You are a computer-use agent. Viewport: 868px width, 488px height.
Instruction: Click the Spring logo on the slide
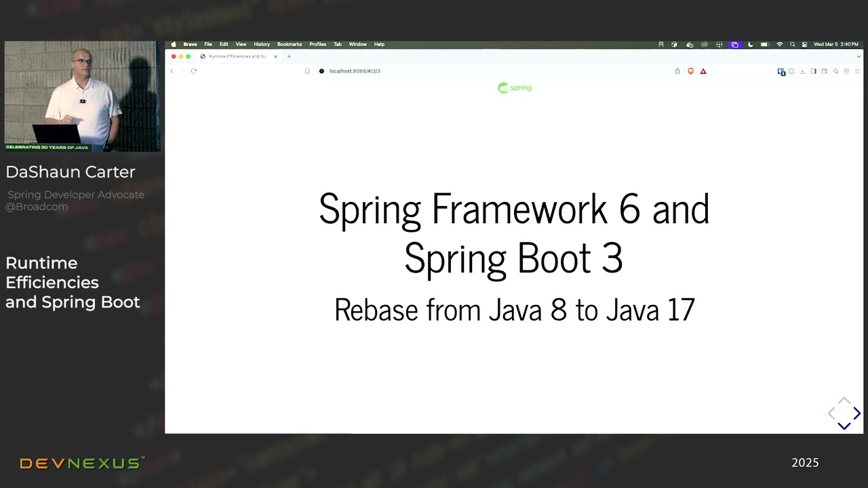pos(515,87)
